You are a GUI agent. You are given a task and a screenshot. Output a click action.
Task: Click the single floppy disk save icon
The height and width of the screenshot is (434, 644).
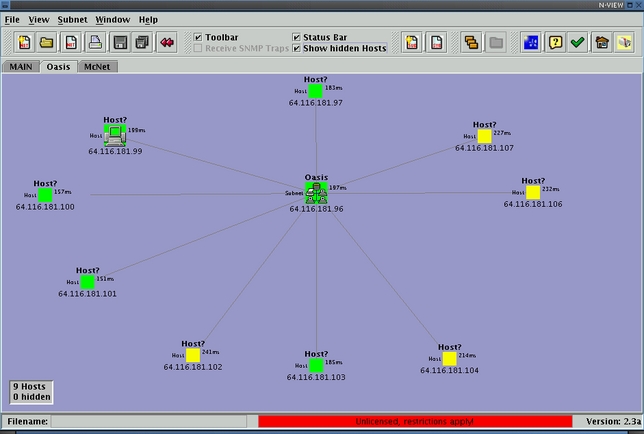120,42
